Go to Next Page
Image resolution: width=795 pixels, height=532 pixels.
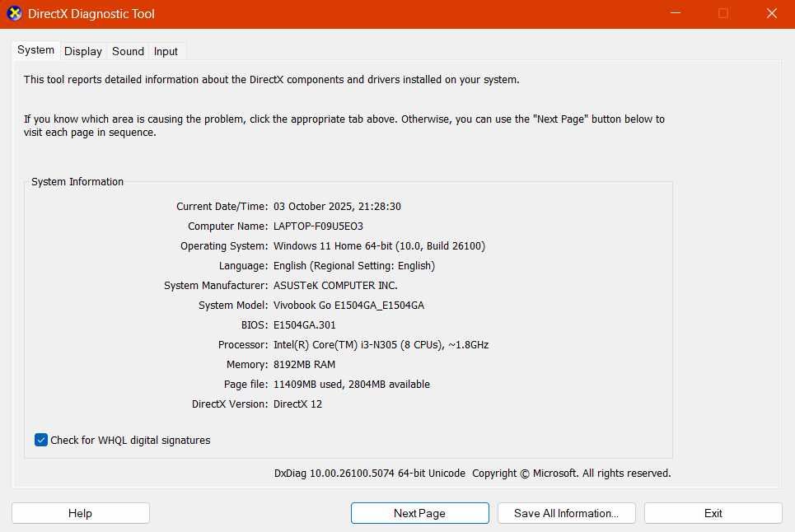click(x=420, y=513)
